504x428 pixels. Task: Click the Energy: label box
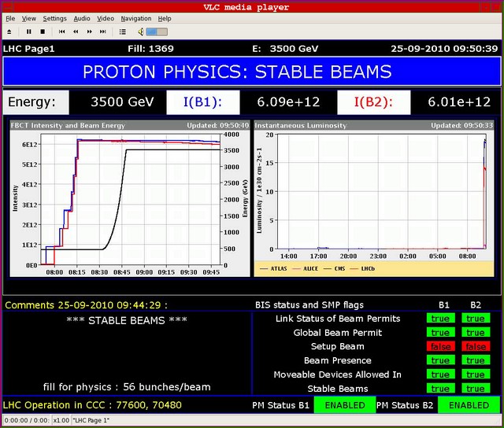[x=36, y=102]
